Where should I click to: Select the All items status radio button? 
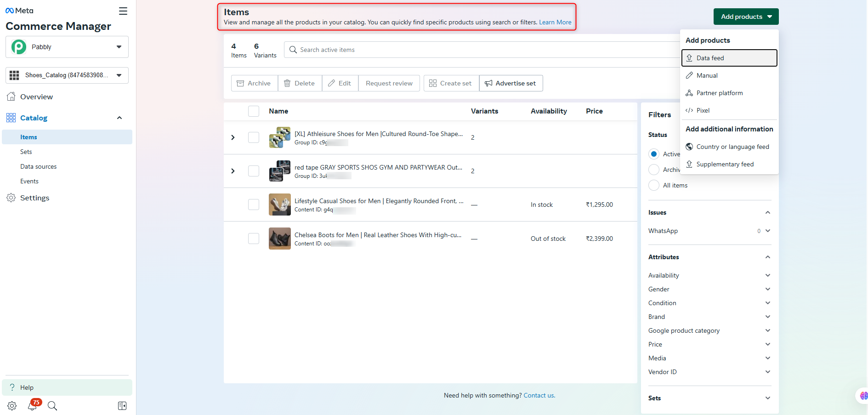point(654,185)
